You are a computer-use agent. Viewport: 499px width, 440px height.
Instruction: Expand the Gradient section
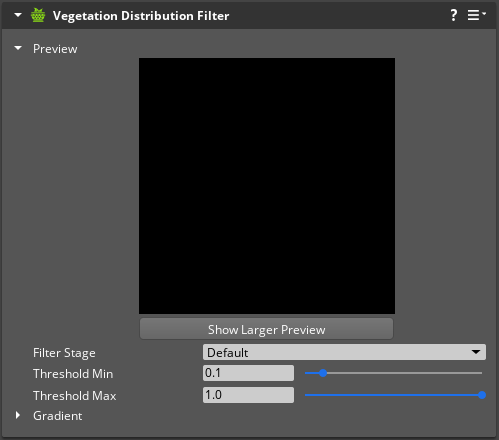(18, 415)
